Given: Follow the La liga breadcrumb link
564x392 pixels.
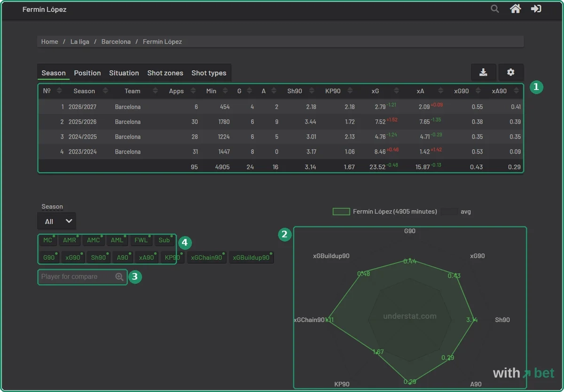Looking at the screenshot, I should 81,42.
